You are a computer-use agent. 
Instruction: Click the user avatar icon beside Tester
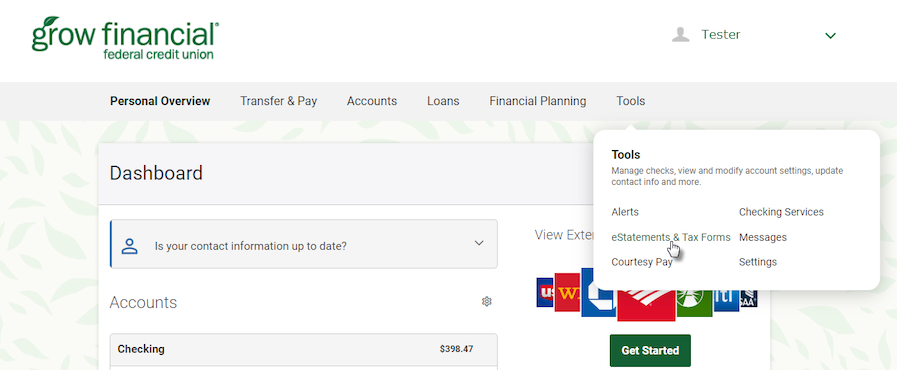click(x=680, y=35)
